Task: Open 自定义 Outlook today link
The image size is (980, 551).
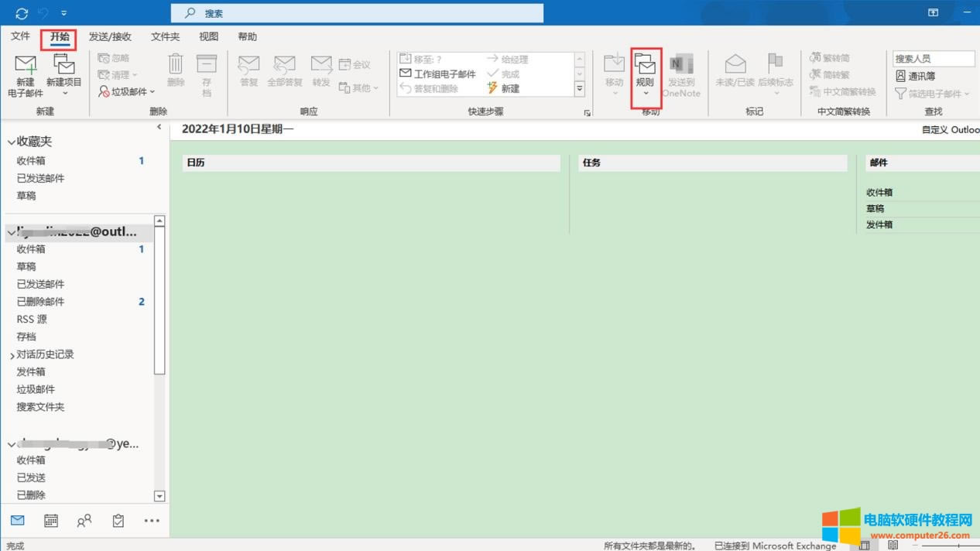Action: click(951, 130)
